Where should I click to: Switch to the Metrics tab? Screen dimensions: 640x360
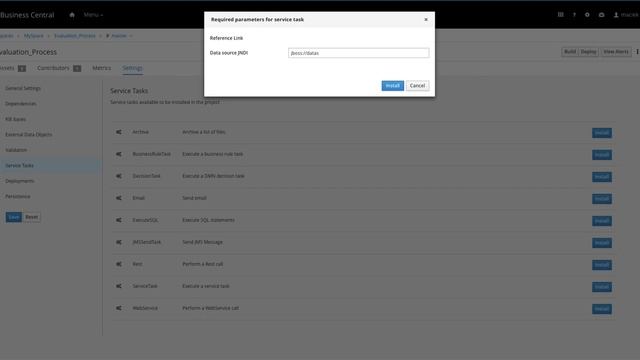tap(102, 68)
